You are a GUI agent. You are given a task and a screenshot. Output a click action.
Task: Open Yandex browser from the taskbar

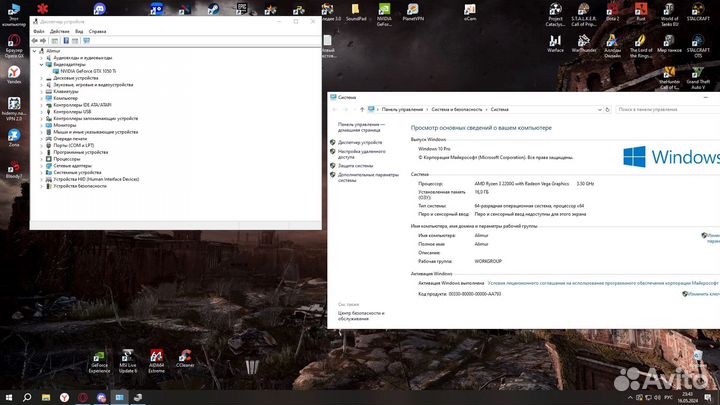pyautogui.click(x=64, y=397)
